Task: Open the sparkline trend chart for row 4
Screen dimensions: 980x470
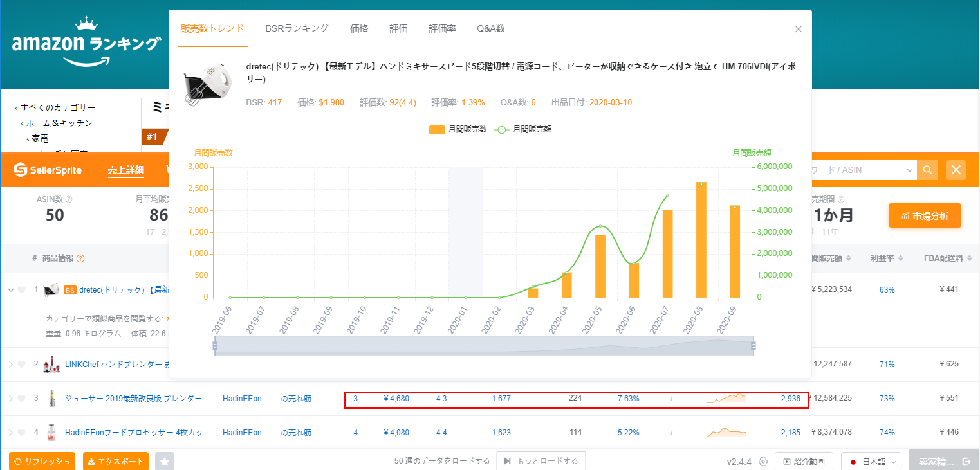Action: [x=726, y=432]
